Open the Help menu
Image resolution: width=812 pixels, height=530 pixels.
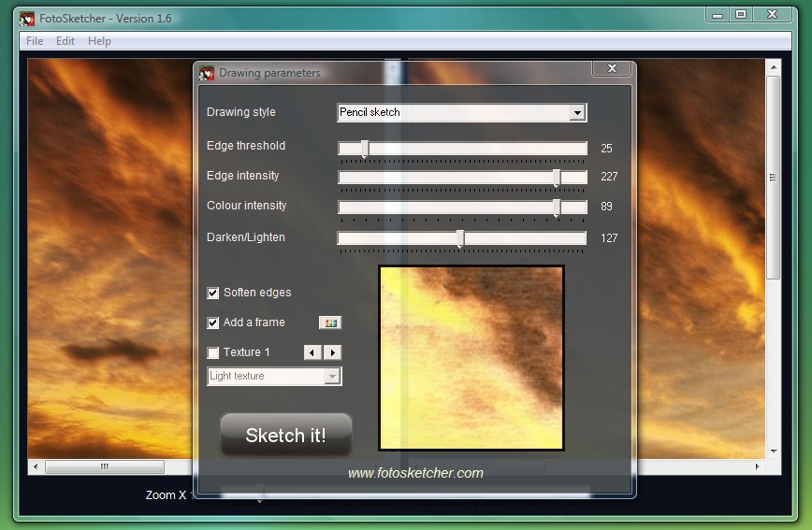pos(99,41)
